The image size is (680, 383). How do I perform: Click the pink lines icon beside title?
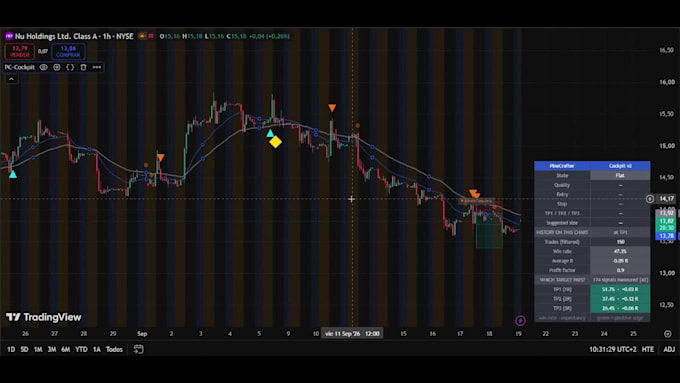click(x=151, y=36)
